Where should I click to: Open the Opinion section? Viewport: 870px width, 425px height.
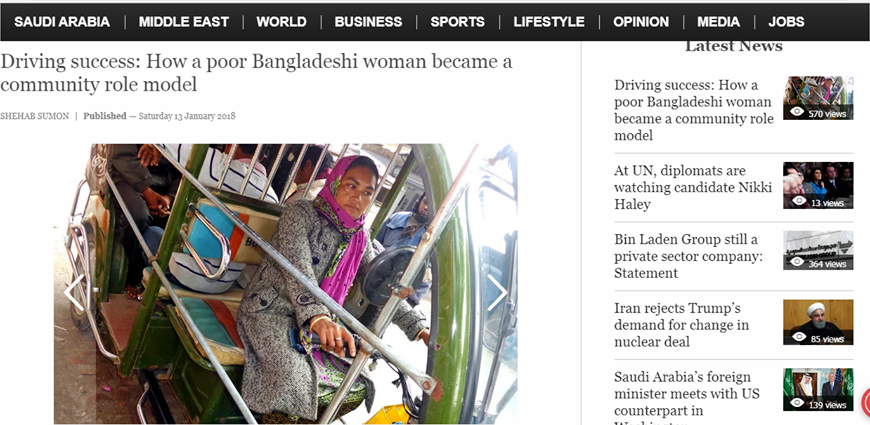click(641, 22)
